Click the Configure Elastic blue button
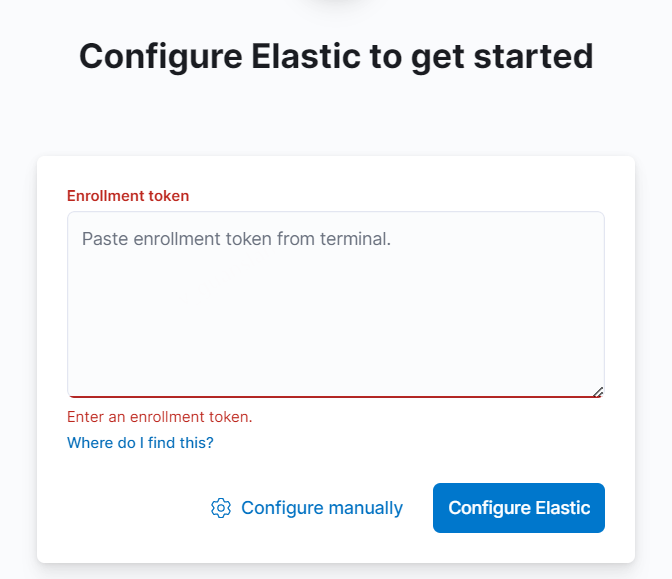The height and width of the screenshot is (579, 672). click(519, 508)
